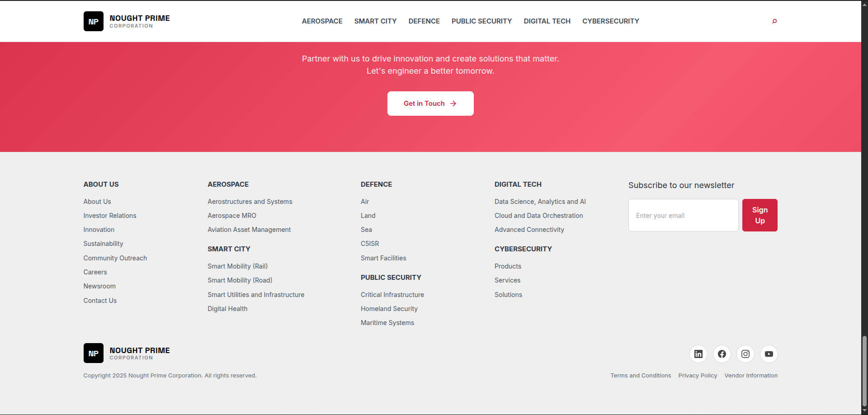This screenshot has height=415, width=868.
Task: Visit the C5ISR defence link
Action: (370, 244)
